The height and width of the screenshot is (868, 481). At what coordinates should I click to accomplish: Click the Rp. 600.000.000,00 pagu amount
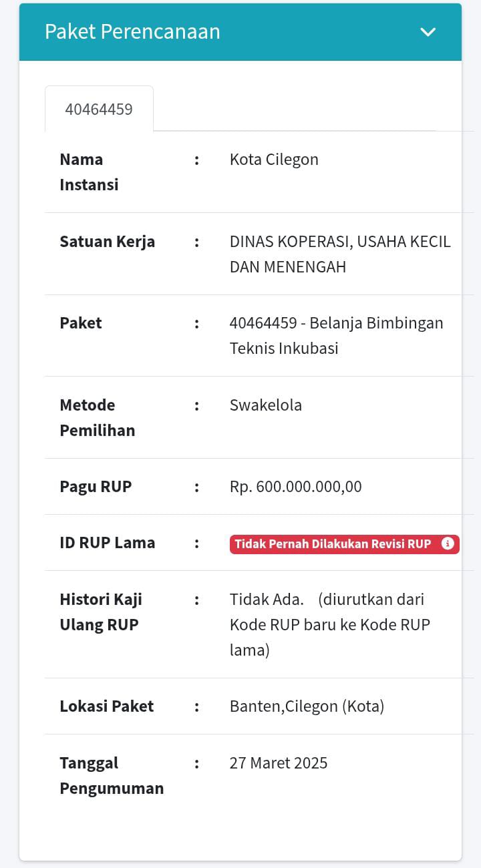click(296, 487)
